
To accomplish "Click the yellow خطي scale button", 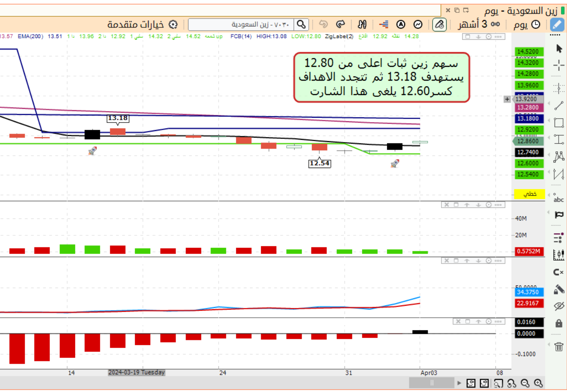I will (529, 194).
